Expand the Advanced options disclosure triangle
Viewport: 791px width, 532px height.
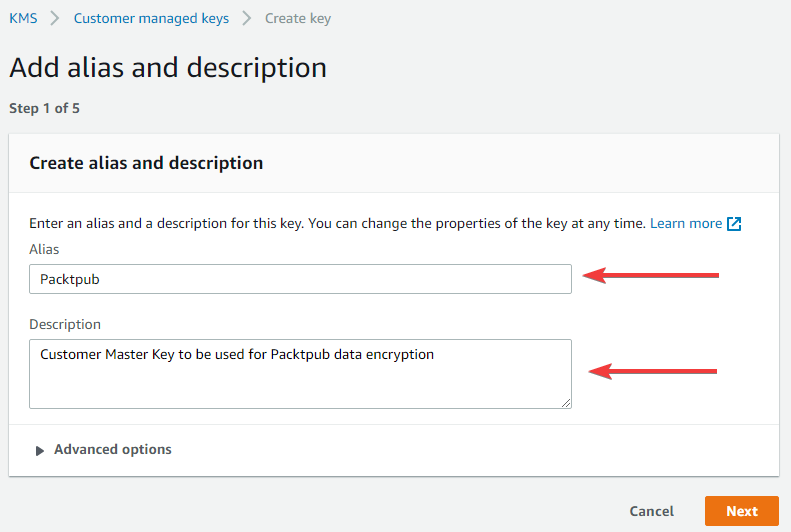pos(40,450)
